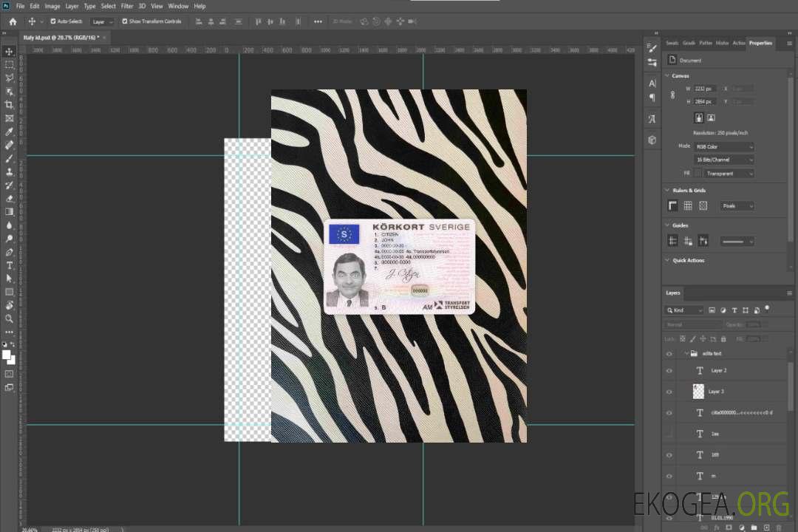This screenshot has height=532, width=798.
Task: Select the Zoom tool
Action: click(9, 318)
